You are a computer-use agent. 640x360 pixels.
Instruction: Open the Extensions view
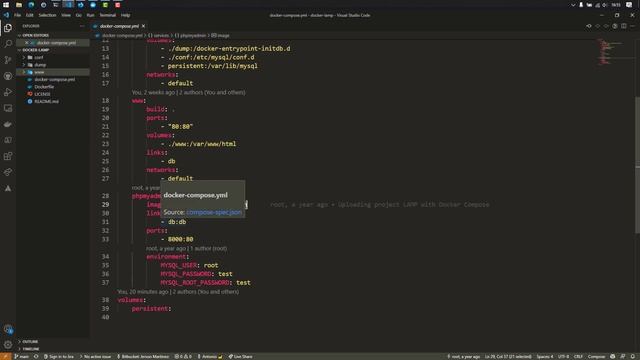click(8, 156)
